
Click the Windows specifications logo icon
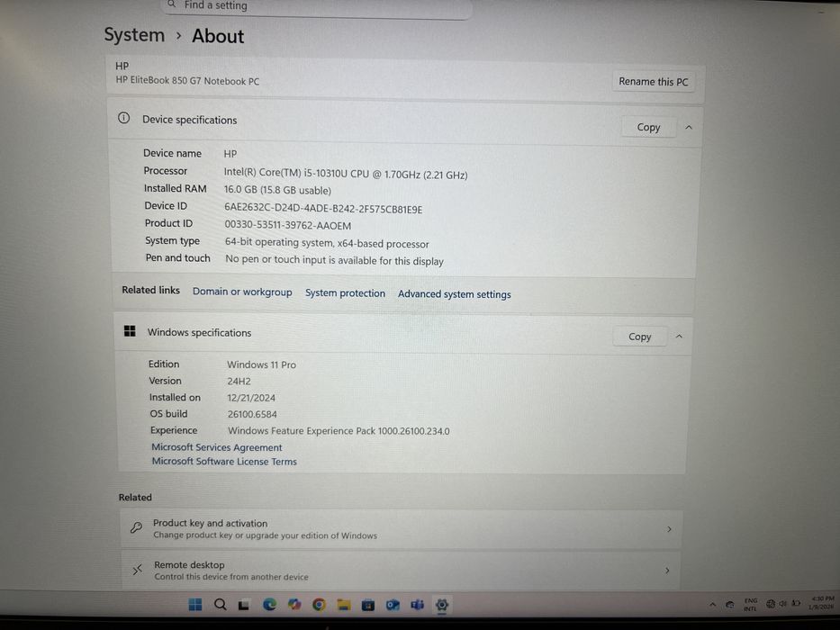tap(130, 330)
